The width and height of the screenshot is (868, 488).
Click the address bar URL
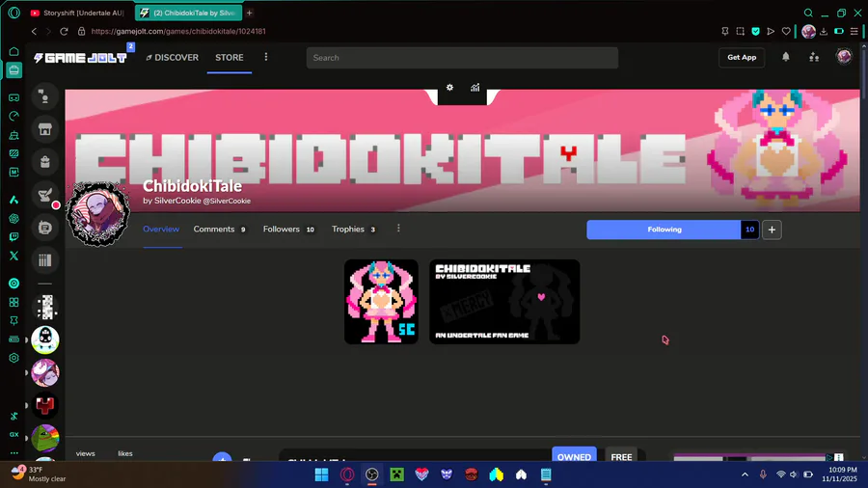point(178,32)
